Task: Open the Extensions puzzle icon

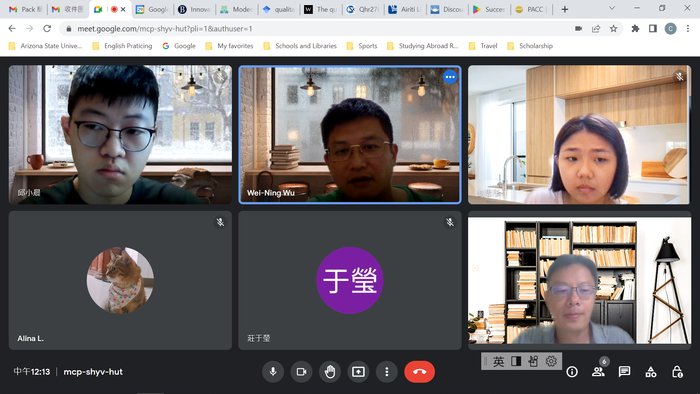Action: pyautogui.click(x=635, y=29)
